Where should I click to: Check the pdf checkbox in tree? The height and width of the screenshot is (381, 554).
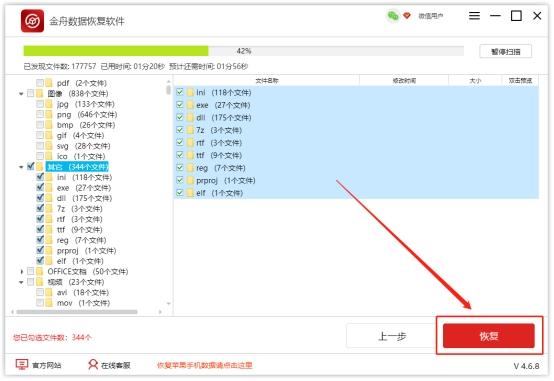tap(40, 83)
